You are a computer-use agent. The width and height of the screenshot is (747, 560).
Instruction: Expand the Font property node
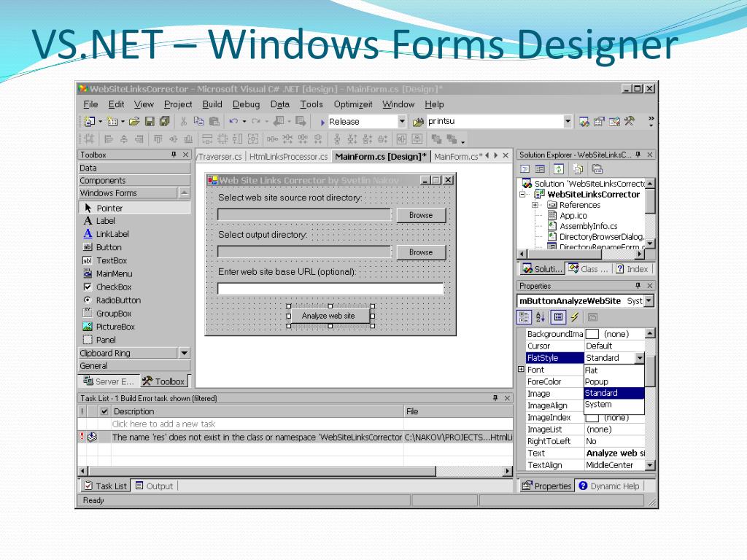point(521,370)
